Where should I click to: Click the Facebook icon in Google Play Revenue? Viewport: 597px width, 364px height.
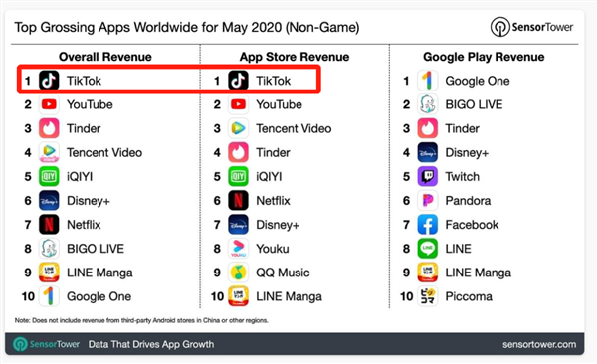coord(427,224)
